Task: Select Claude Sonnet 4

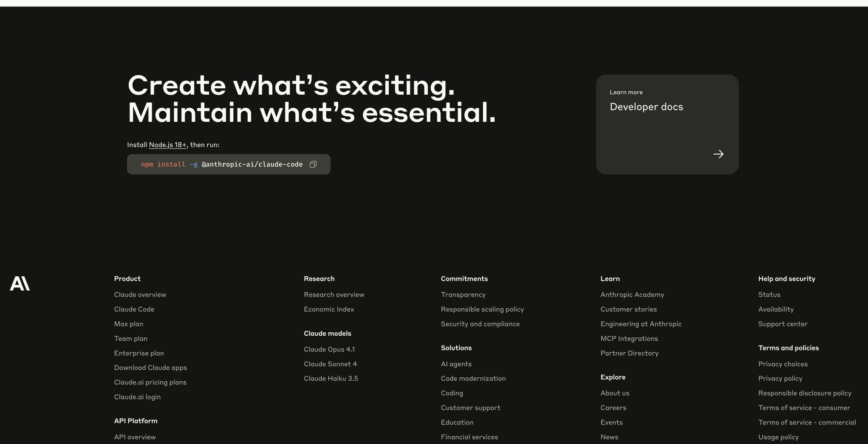Action: [x=331, y=364]
